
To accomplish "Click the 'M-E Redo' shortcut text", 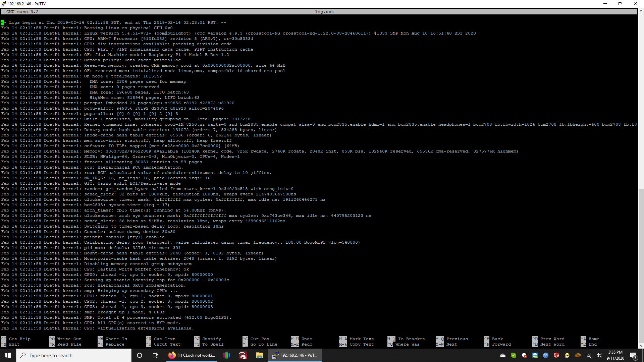I will 302,344.
